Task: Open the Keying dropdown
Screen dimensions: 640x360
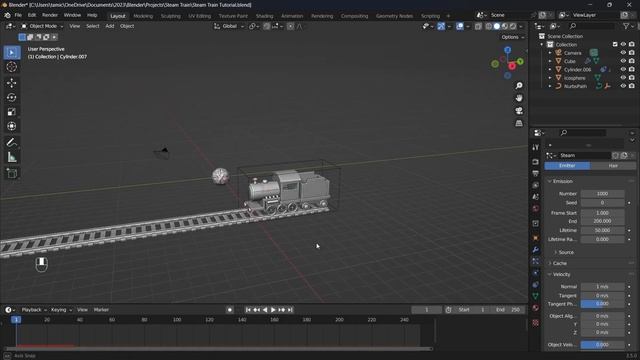Action: coord(61,310)
